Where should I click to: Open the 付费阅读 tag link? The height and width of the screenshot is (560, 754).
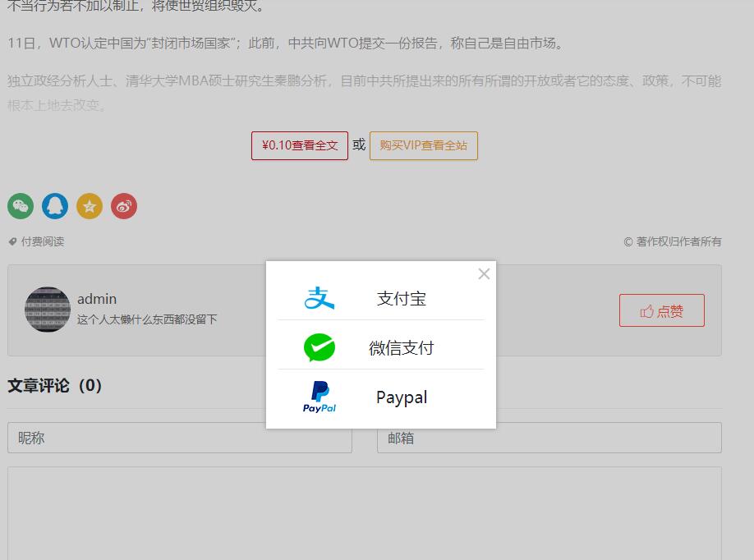43,241
